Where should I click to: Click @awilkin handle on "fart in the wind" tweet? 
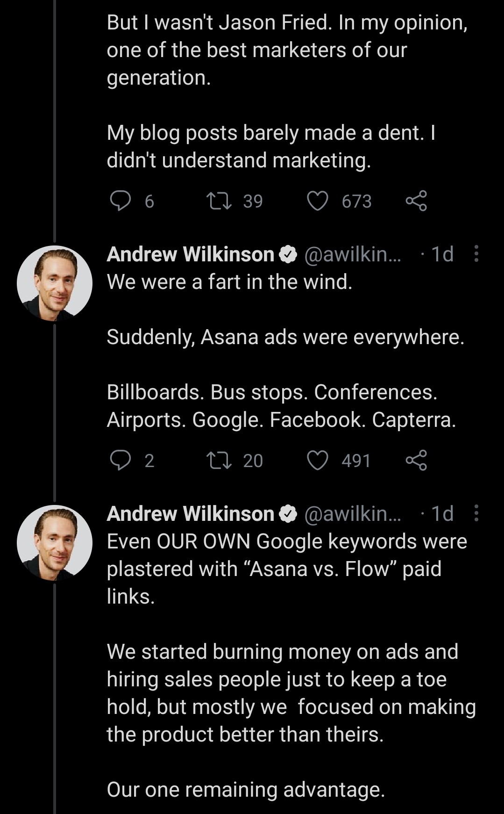coord(352,254)
